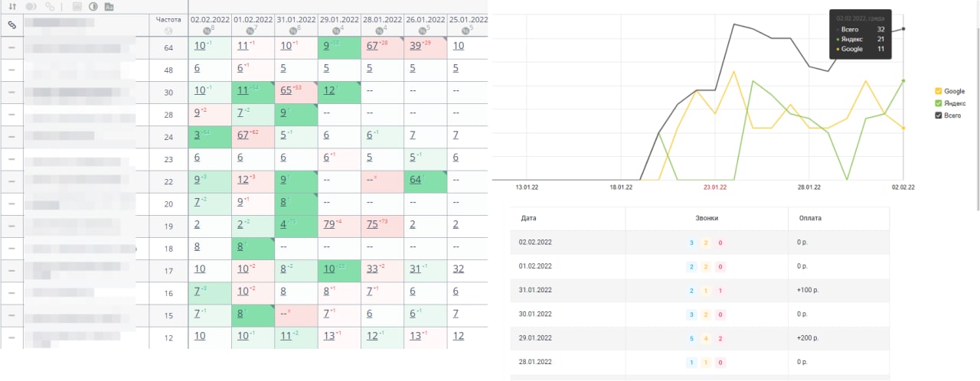This screenshot has height=381, width=980.
Task: Toggle the Яндекс checkbox in chart legend
Action: 939,103
